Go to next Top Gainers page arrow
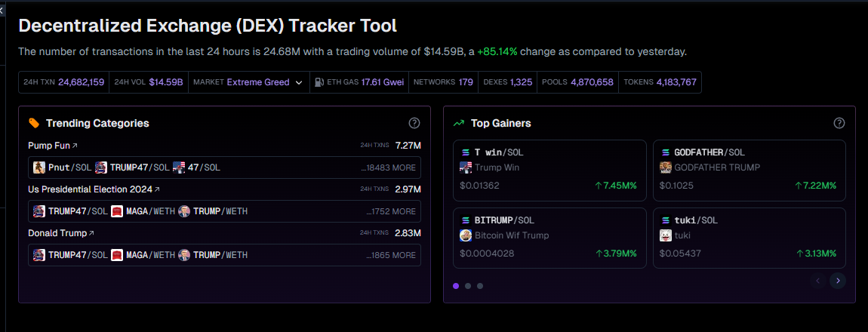 [838, 281]
